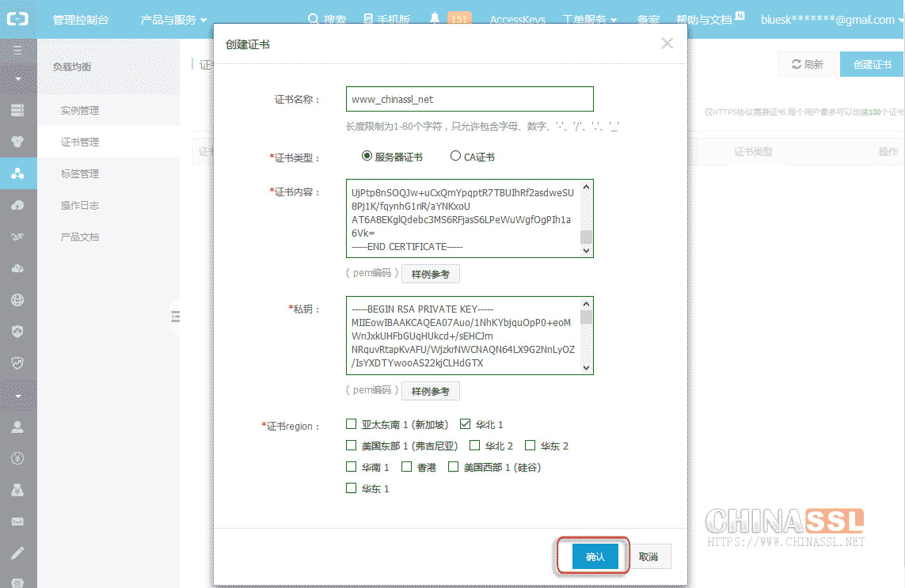Click the envelope message icon in sidebar
Image resolution: width=905 pixels, height=588 pixels.
pos(17,522)
